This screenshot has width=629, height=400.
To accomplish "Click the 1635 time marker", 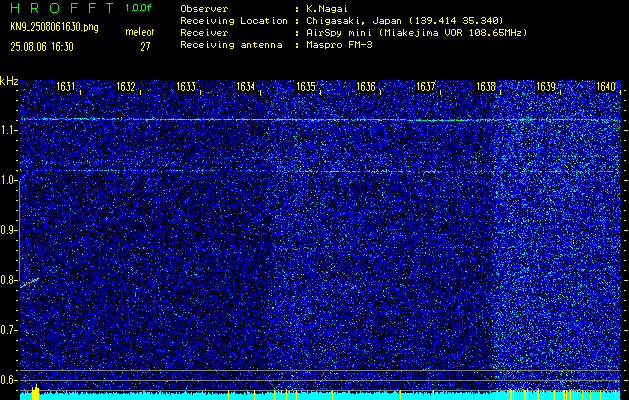I will [306, 87].
